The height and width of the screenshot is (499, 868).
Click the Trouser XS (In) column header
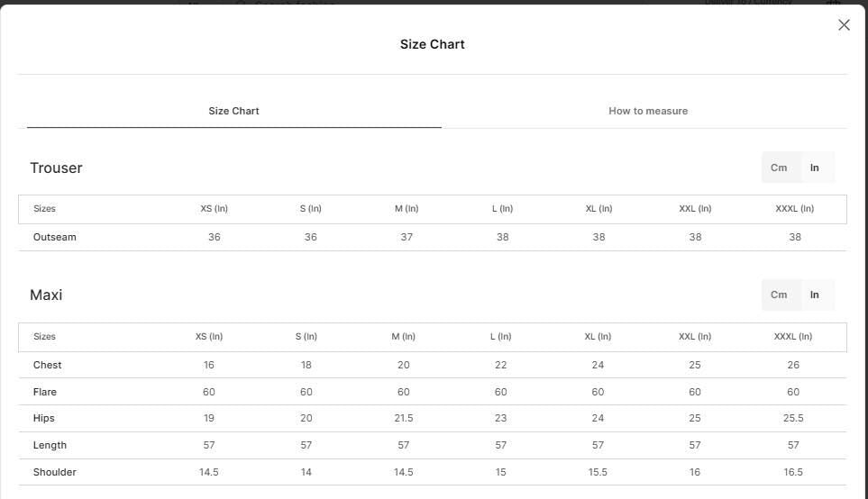click(x=215, y=209)
